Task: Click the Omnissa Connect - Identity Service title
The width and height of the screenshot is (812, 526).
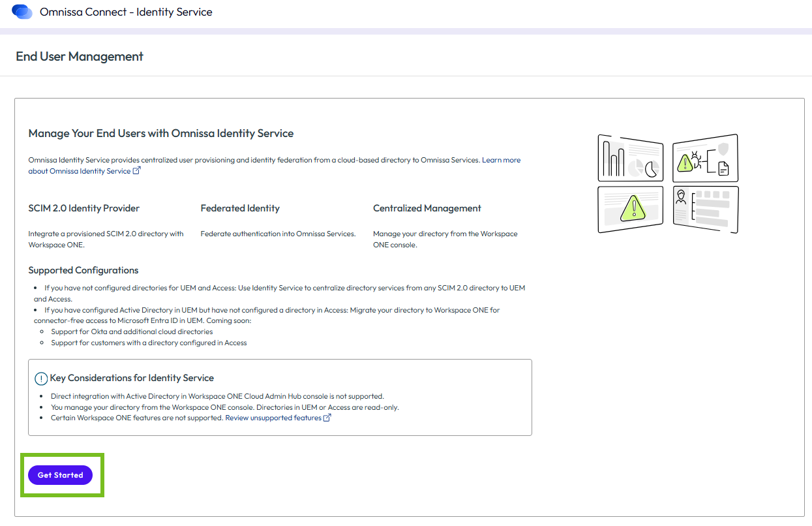Action: pos(126,12)
